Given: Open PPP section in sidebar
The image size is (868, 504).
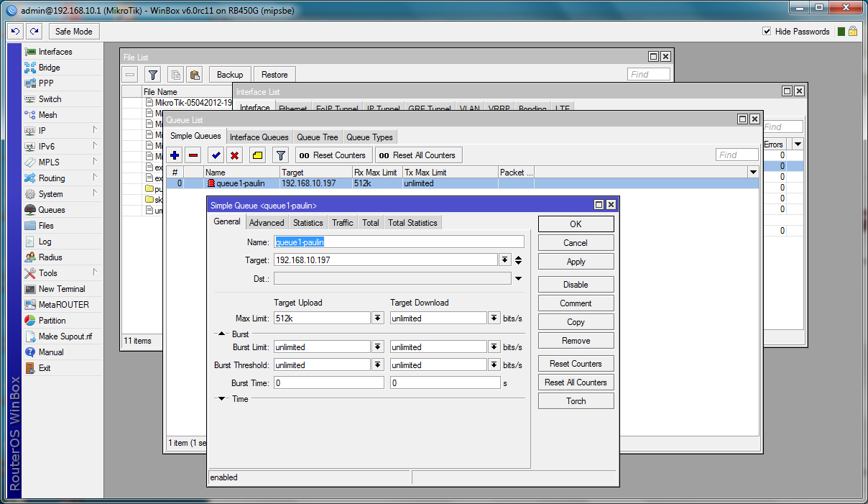Looking at the screenshot, I should coord(46,83).
